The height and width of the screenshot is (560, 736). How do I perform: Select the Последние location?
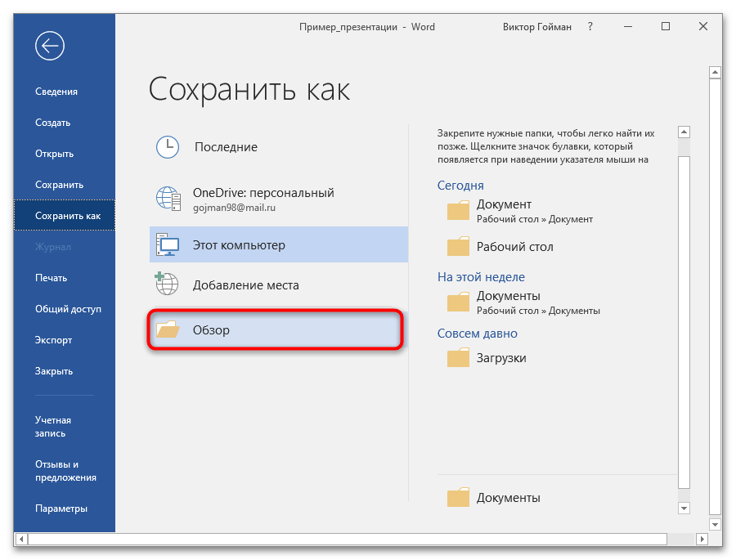click(279, 147)
